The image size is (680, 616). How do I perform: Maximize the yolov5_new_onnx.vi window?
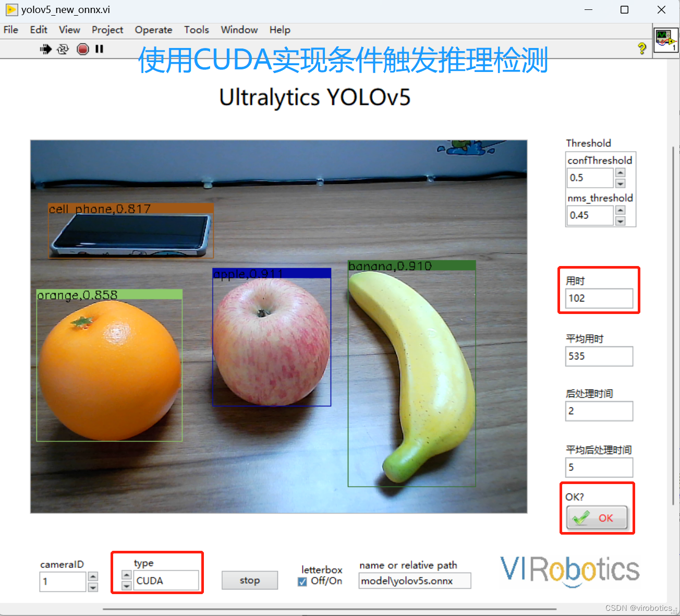pos(624,9)
